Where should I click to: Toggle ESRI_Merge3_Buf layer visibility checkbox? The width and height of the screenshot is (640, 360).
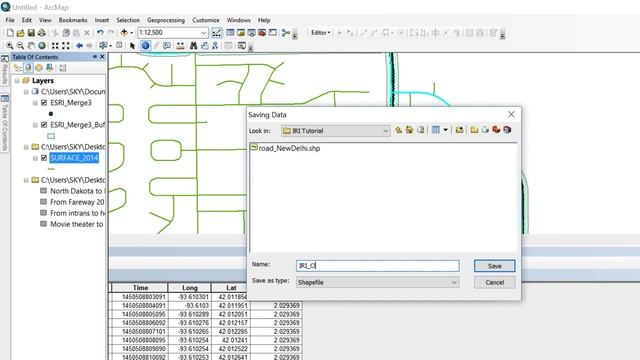click(x=44, y=125)
